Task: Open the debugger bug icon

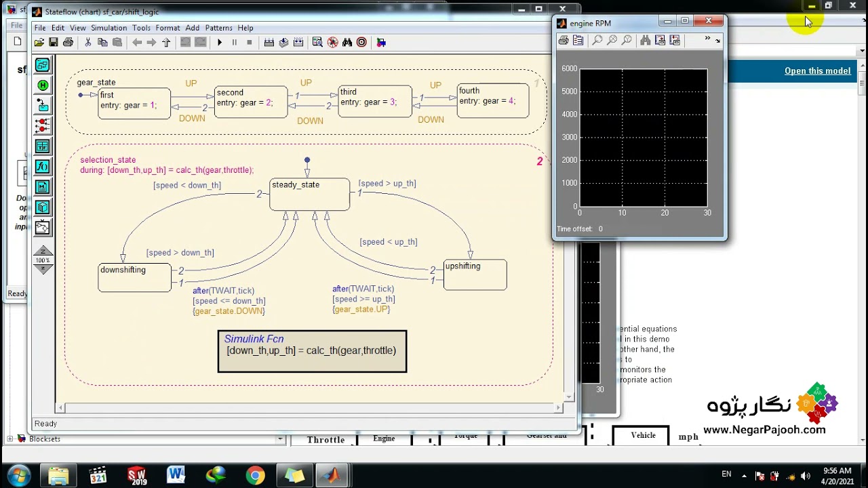Action: [332, 42]
